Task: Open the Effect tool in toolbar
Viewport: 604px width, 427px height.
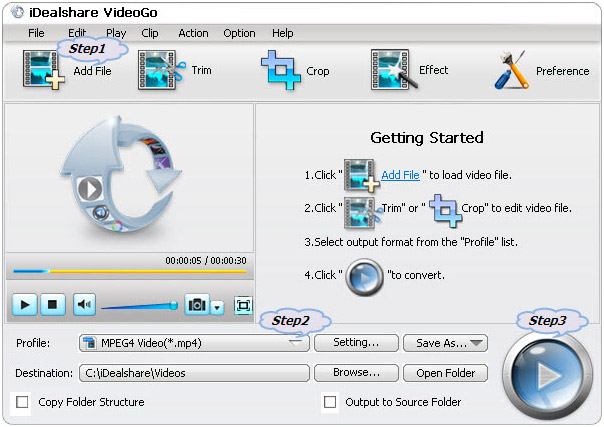Action: [394, 70]
